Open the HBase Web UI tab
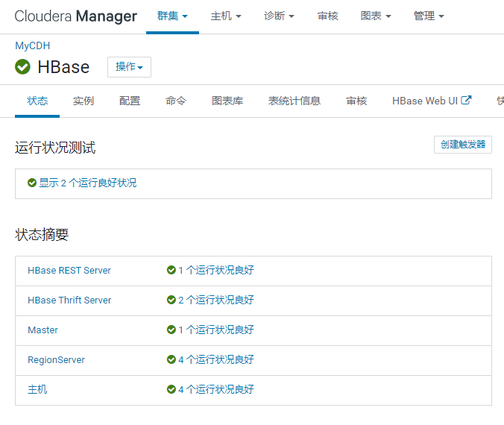Screen dimensions: 504x425 pos(432,101)
